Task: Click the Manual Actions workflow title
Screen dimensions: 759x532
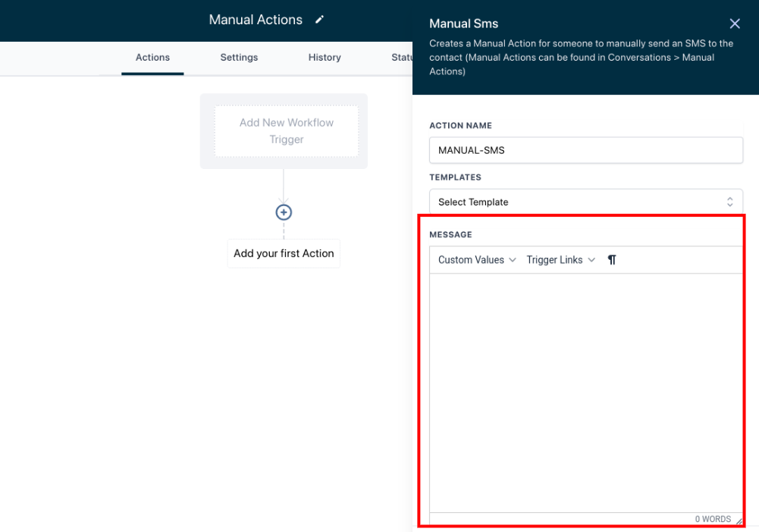Action: tap(256, 20)
